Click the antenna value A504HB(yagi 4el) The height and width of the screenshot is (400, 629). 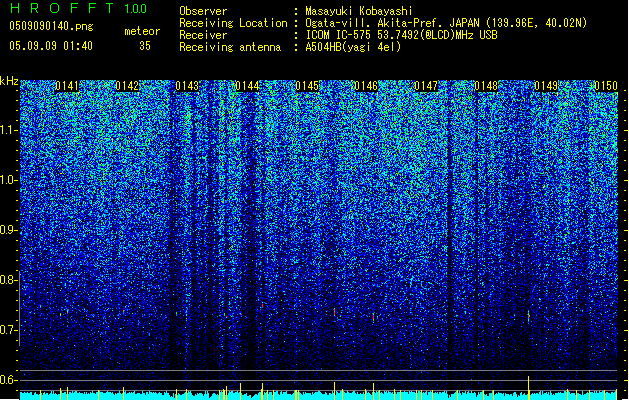(x=353, y=47)
